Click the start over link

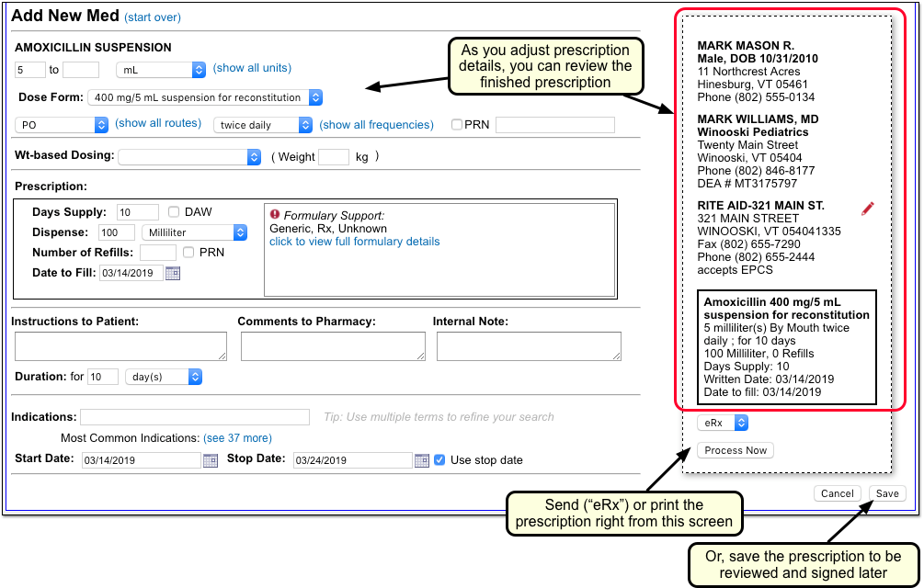point(153,17)
